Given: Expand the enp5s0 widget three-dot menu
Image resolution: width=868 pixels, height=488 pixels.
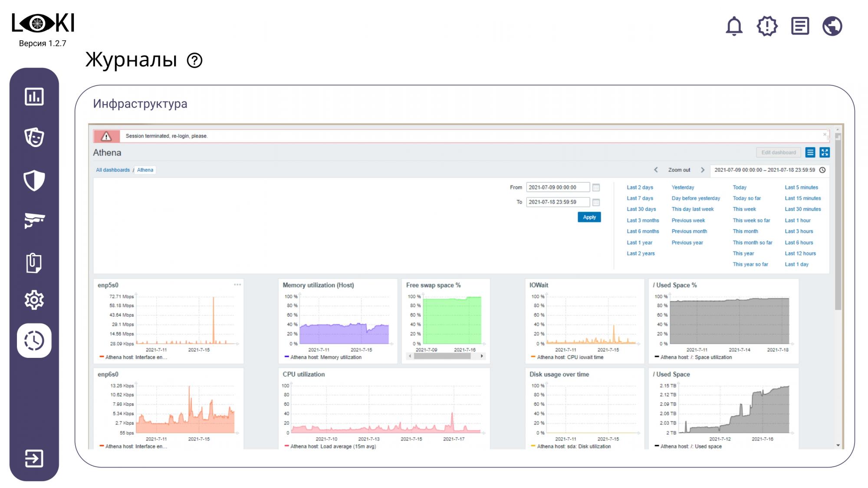Looking at the screenshot, I should tap(237, 285).
